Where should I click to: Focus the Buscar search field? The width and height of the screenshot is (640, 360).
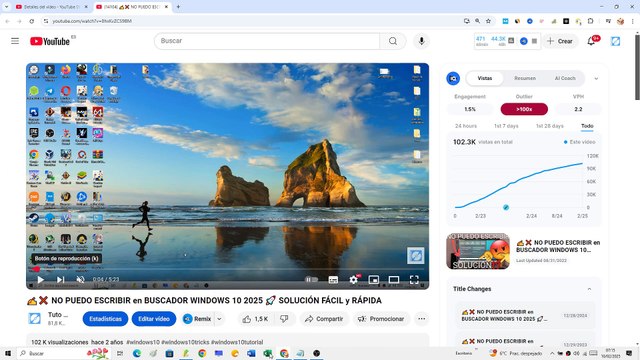coord(267,41)
